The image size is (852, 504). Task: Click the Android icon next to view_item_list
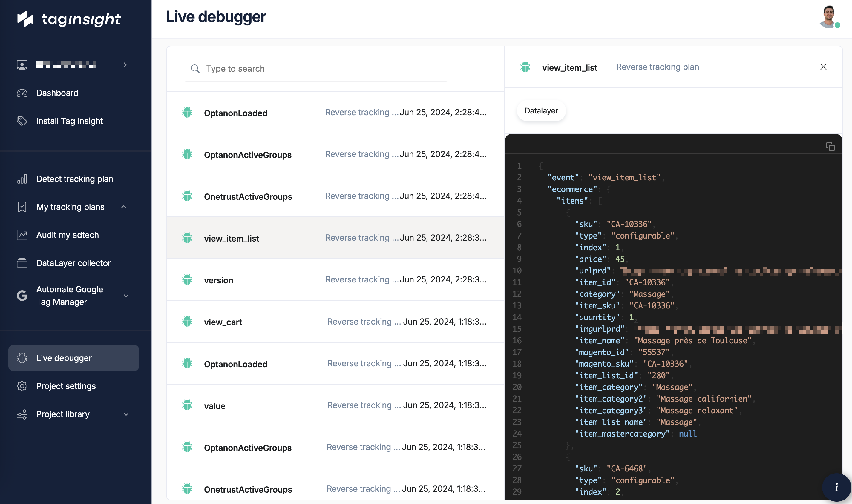tap(525, 67)
